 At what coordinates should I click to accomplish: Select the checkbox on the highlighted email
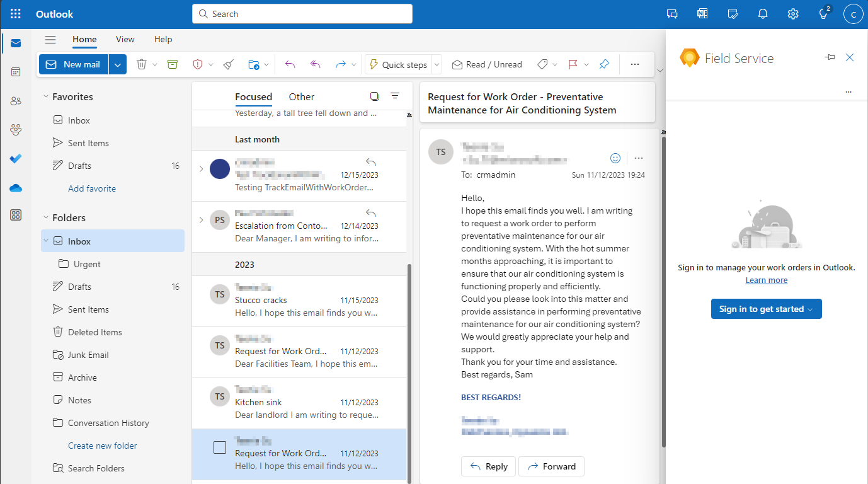pyautogui.click(x=220, y=447)
